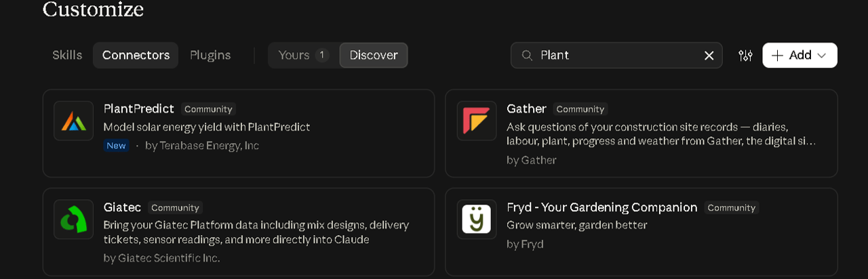Open the Add dropdown menu

pos(800,56)
